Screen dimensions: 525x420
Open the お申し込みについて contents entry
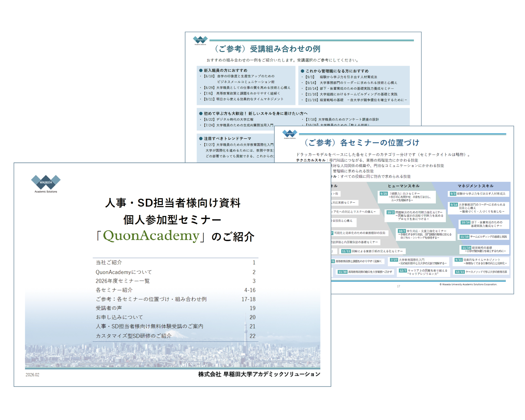point(119,317)
